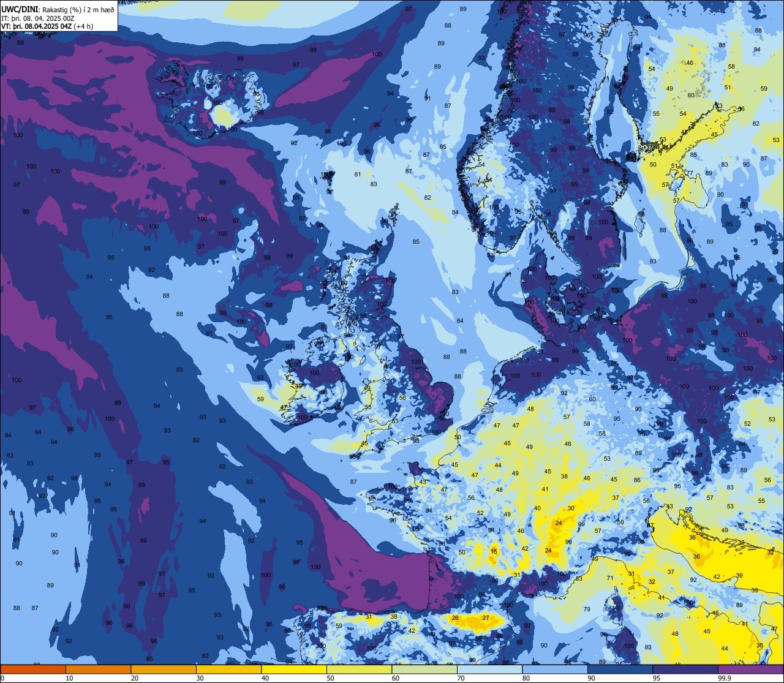Pick the 50–60% pale yellow legend swatch
Viewport: 784px width, 683px height.
coord(359,669)
